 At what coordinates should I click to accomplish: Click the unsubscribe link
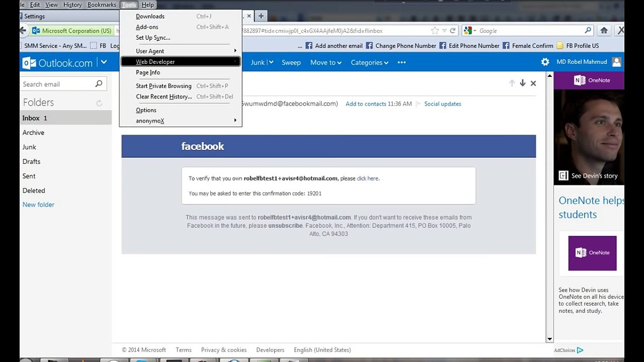pyautogui.click(x=285, y=226)
